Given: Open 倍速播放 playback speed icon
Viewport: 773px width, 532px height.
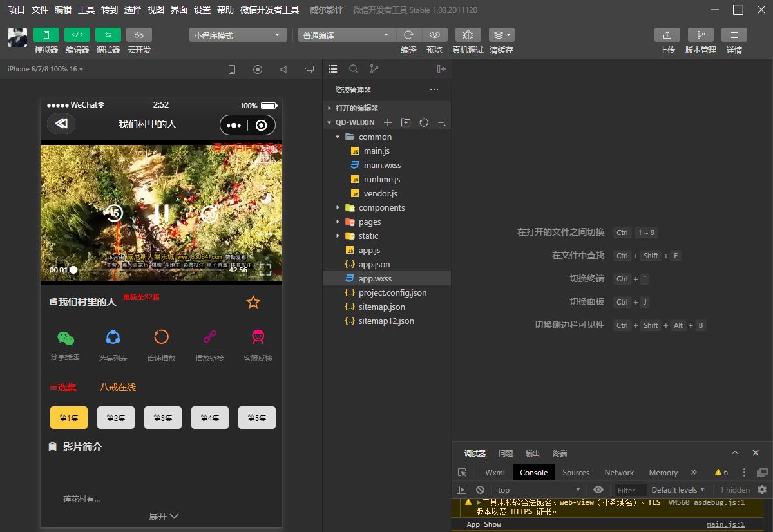Looking at the screenshot, I should tap(161, 337).
